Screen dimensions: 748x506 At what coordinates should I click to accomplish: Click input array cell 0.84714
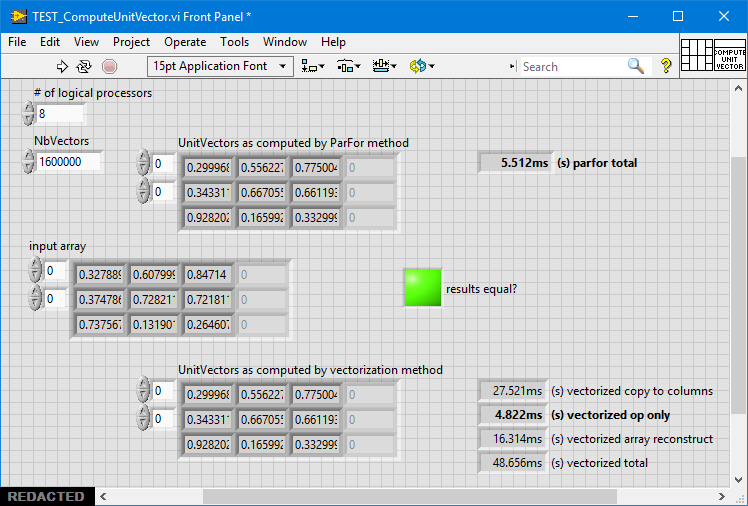(208, 275)
